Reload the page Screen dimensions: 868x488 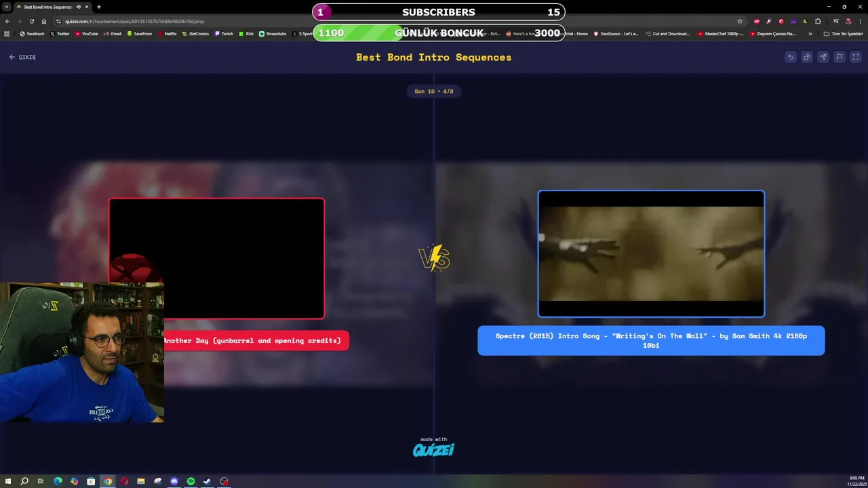click(x=32, y=21)
